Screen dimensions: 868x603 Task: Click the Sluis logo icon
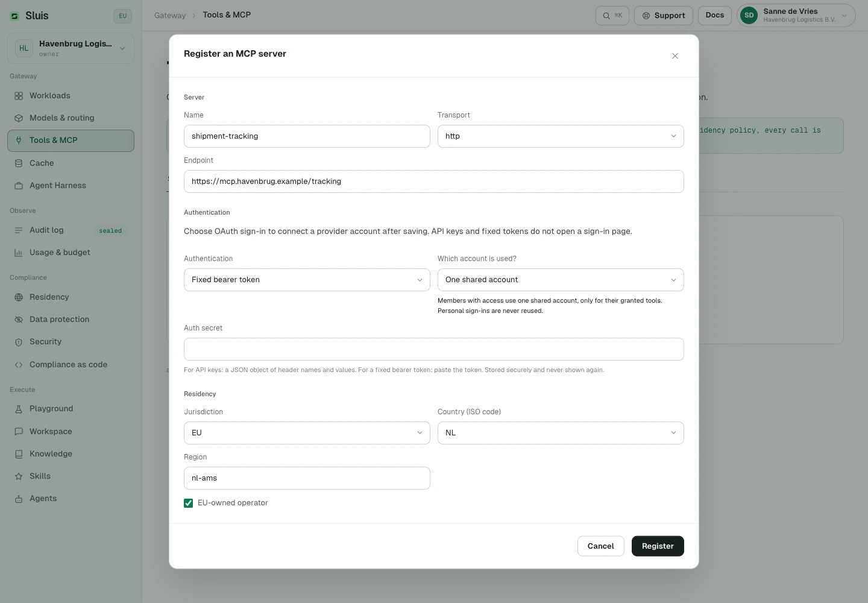click(x=14, y=16)
